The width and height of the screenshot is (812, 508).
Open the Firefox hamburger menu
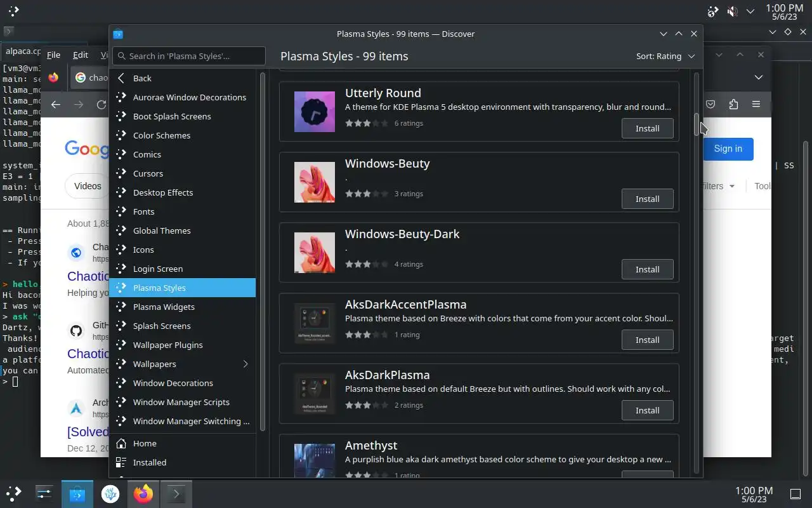pos(756,104)
